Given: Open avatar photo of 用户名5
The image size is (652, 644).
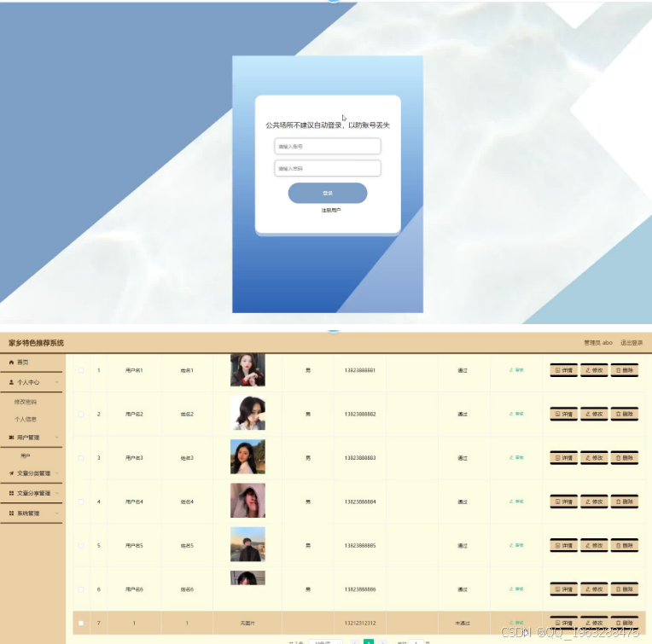Looking at the screenshot, I should click(x=247, y=544).
